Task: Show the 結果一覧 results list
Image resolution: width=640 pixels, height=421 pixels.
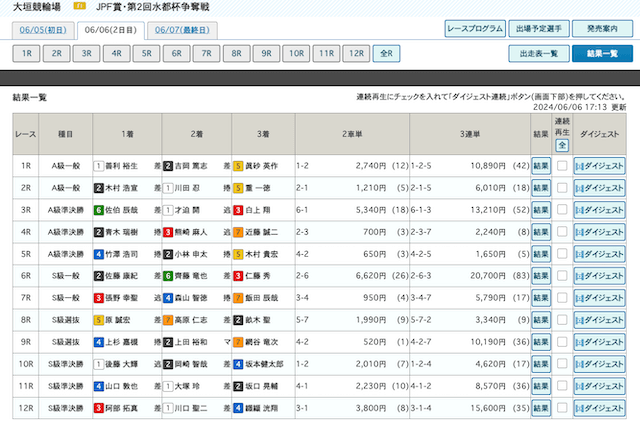Action: 602,53
